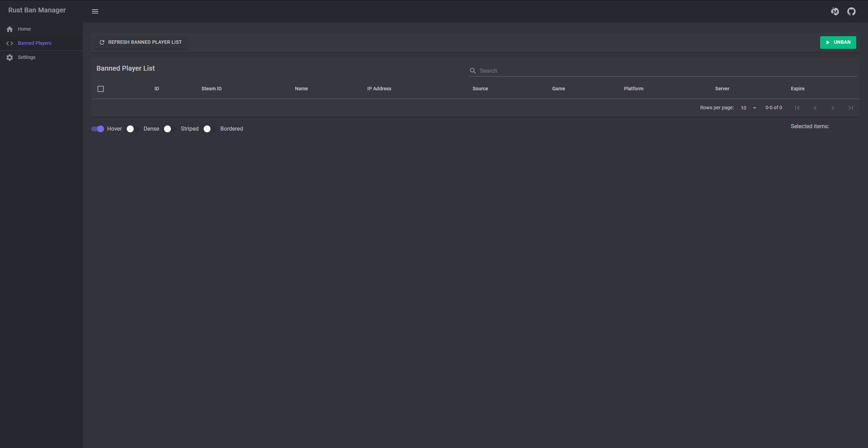Select Banned Players in the sidebar

coord(41,43)
